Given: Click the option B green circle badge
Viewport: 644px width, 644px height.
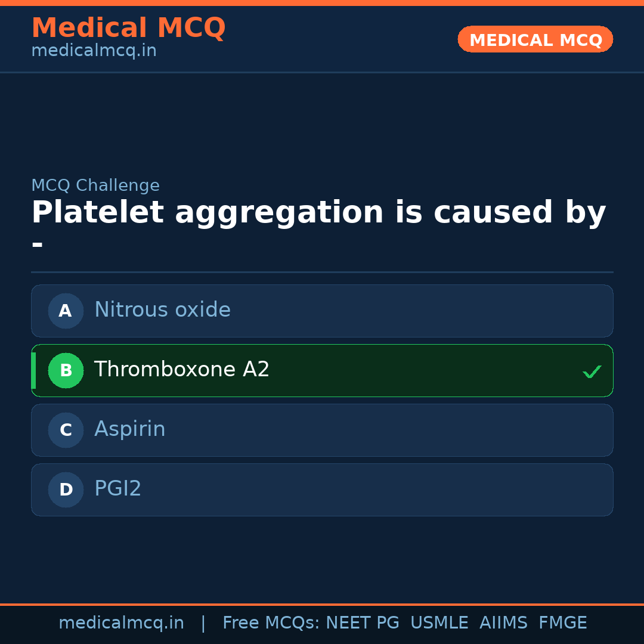Looking at the screenshot, I should point(66,370).
